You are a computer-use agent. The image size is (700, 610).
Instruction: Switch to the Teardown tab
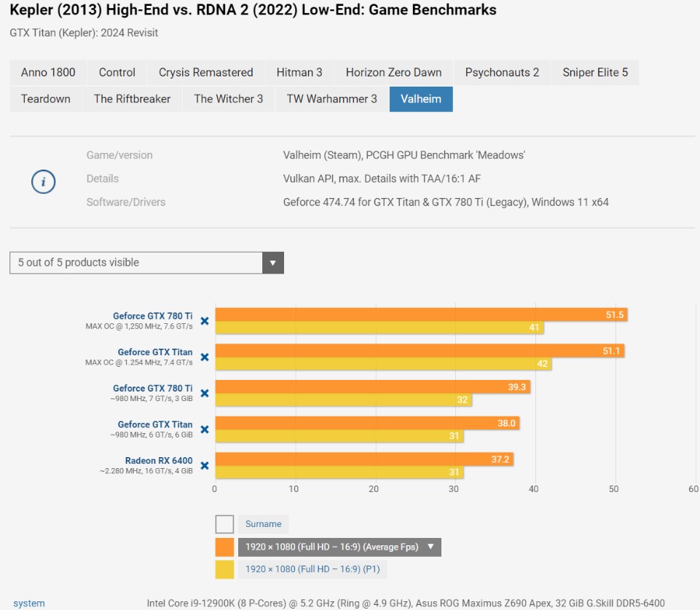46,99
